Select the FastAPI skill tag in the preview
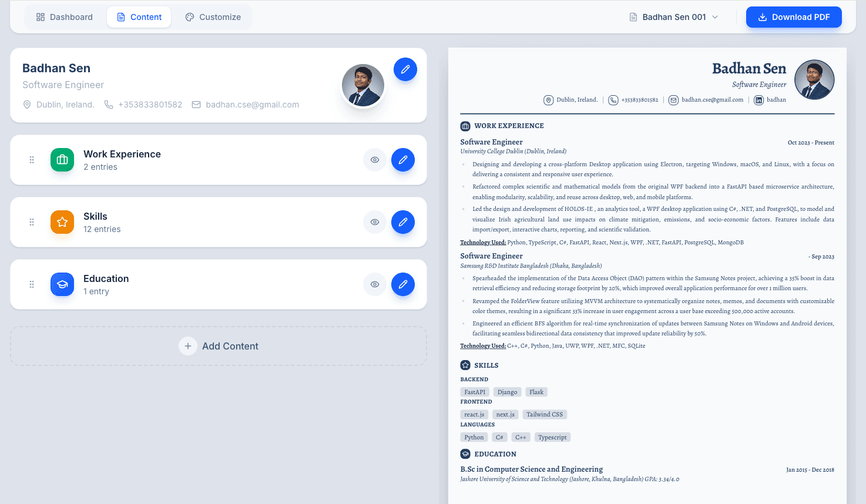866x504 pixels. (474, 392)
